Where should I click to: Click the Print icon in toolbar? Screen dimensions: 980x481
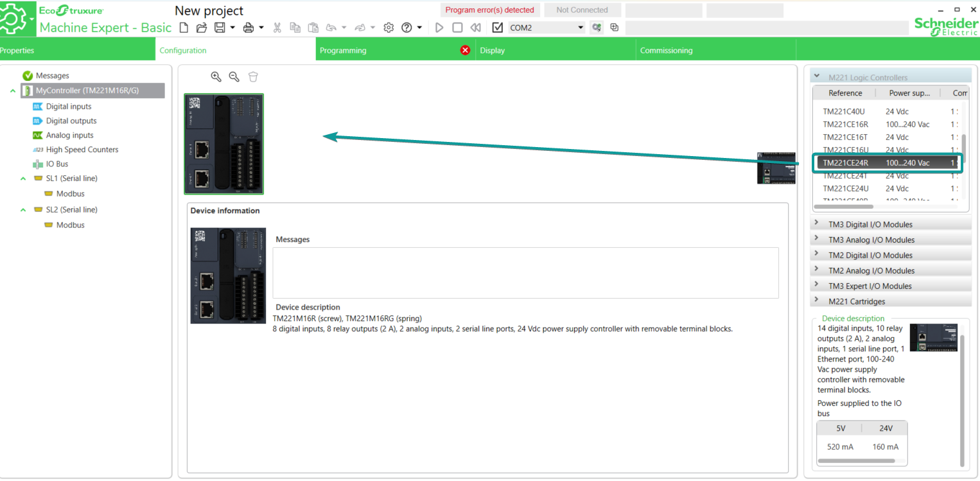pos(249,28)
